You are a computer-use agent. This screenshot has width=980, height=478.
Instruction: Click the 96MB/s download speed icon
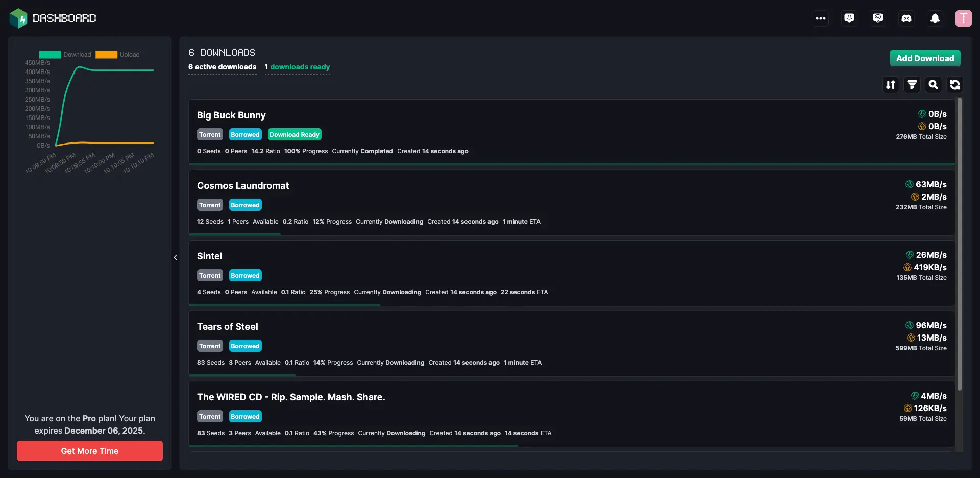click(910, 325)
